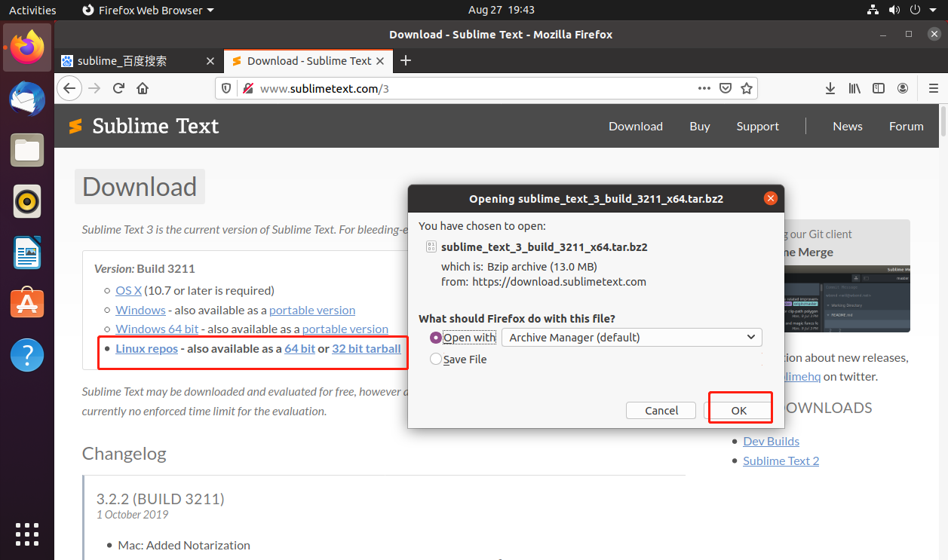948x560 pixels.
Task: Open the network status indicator
Action: click(873, 10)
